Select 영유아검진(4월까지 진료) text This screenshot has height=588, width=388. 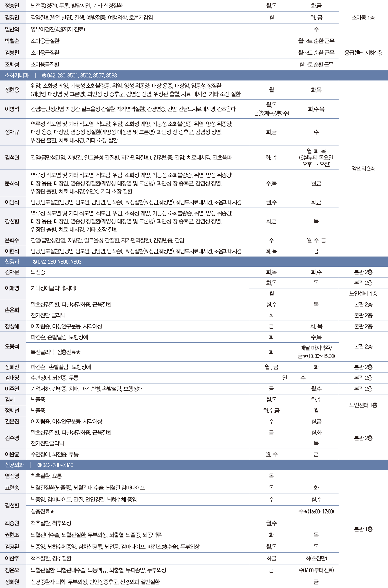pyautogui.click(x=58, y=29)
